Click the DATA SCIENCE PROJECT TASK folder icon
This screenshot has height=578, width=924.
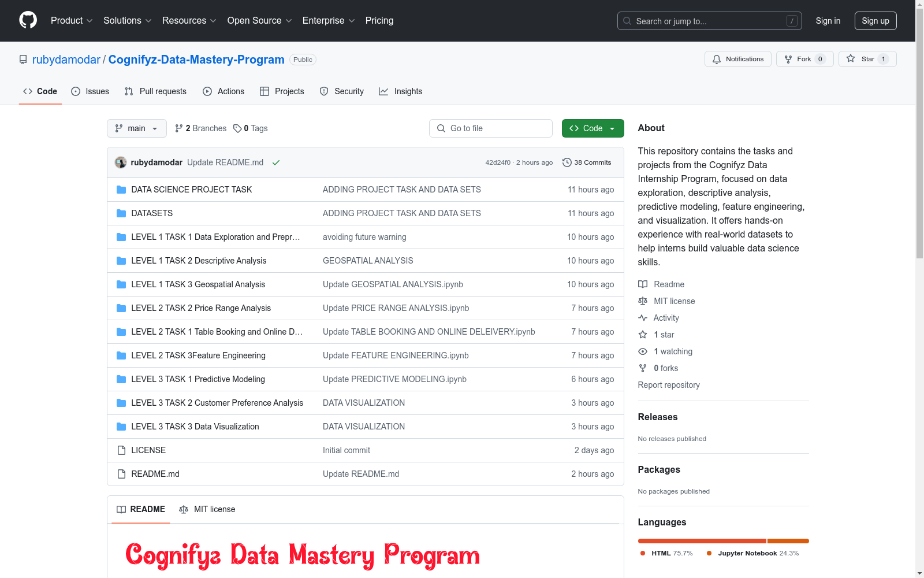(x=121, y=190)
